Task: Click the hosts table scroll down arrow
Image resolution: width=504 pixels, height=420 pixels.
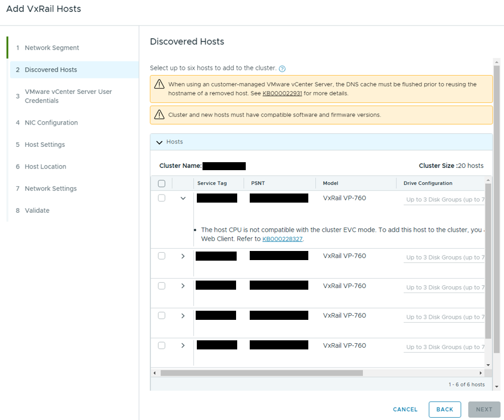Action: tap(488, 365)
